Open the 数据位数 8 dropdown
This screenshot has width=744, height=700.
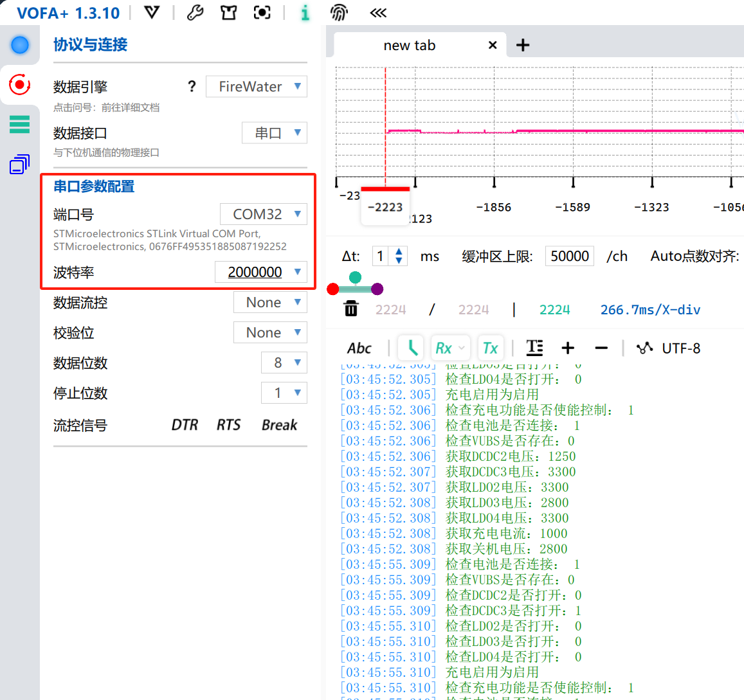pos(284,363)
